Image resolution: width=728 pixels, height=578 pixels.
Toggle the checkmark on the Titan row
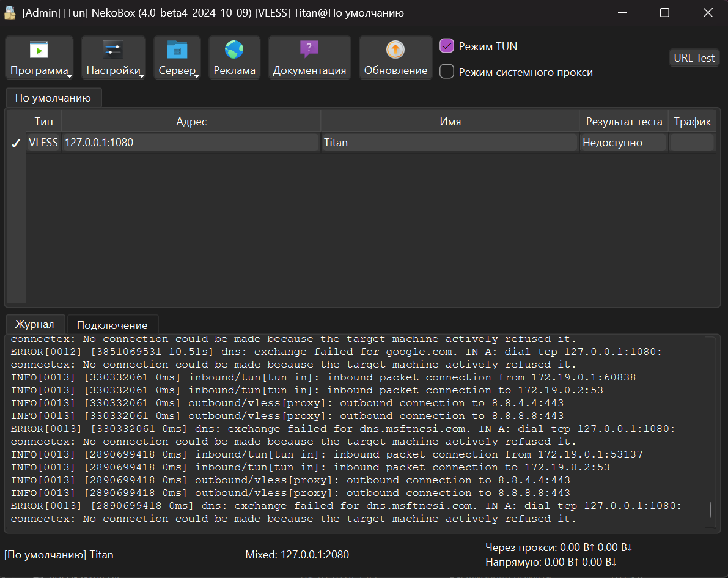click(17, 143)
